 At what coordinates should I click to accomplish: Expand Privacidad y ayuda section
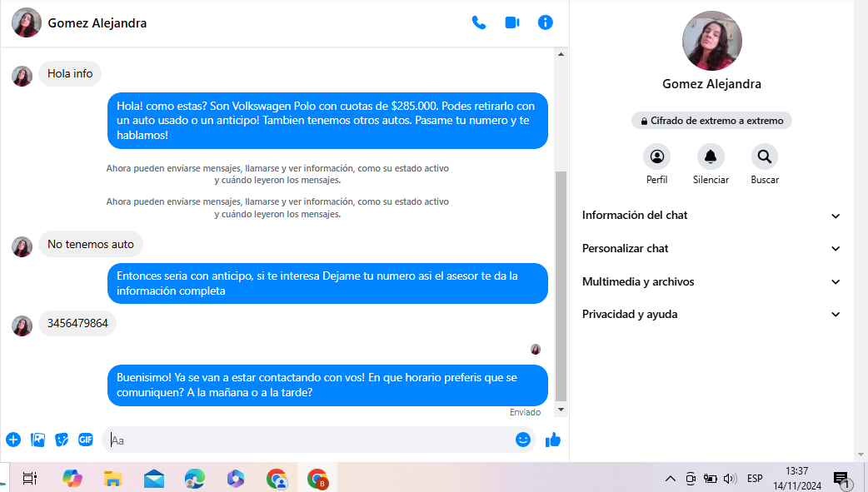711,315
